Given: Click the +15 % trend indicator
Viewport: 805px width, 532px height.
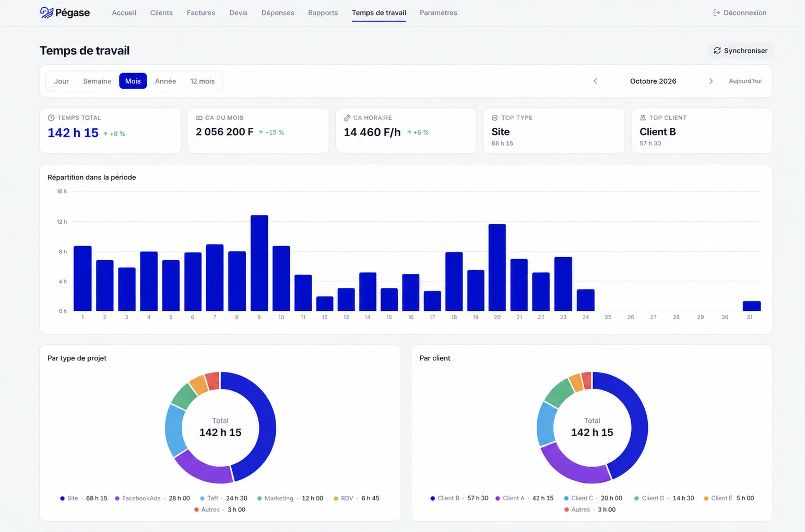Looking at the screenshot, I should [x=271, y=132].
